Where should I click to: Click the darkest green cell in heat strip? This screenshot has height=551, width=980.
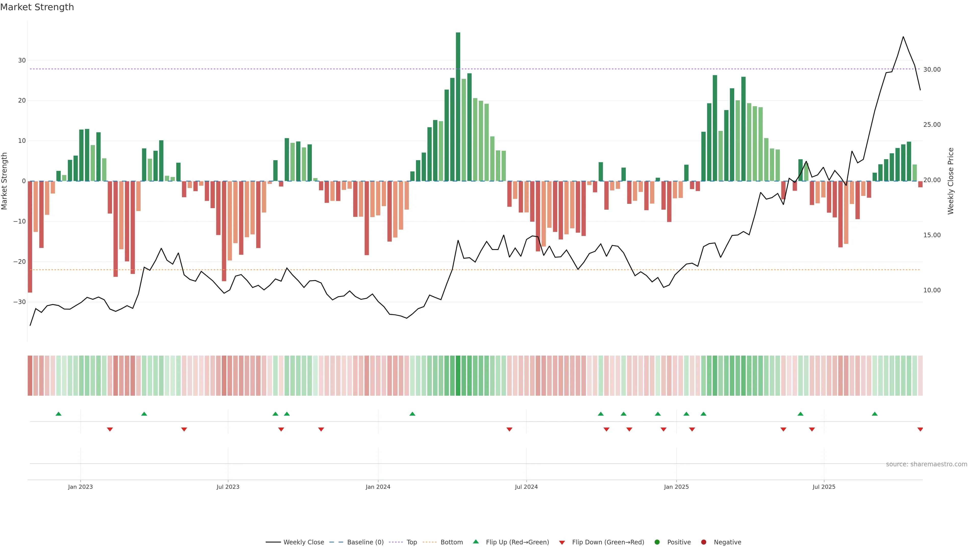click(458, 376)
